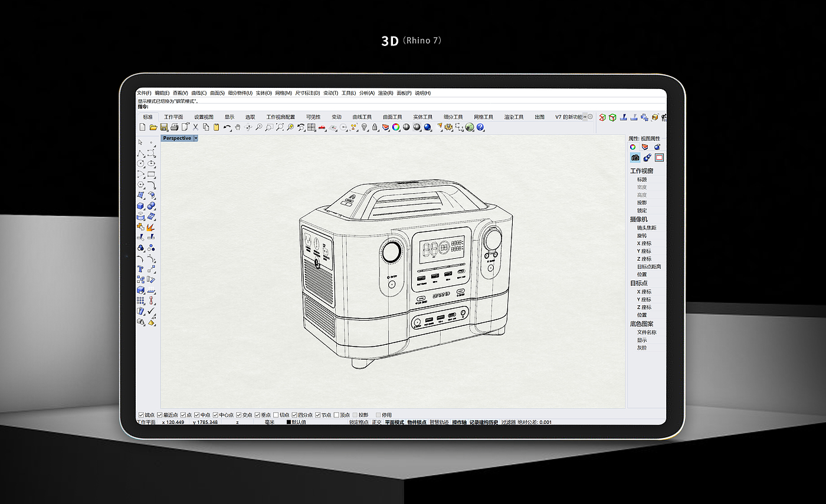This screenshot has height=504, width=826.
Task: Click the light bulb Hide objects icon
Action: 365,127
